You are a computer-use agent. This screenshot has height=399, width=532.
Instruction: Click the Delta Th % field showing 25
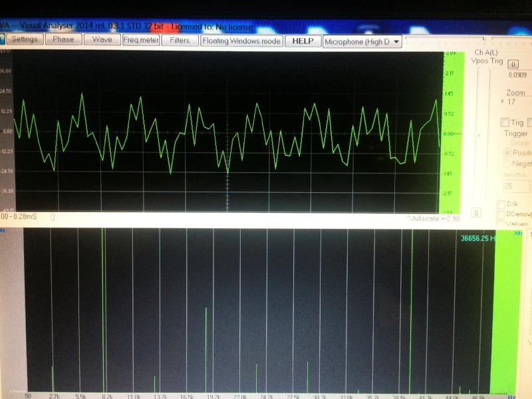tap(516, 186)
